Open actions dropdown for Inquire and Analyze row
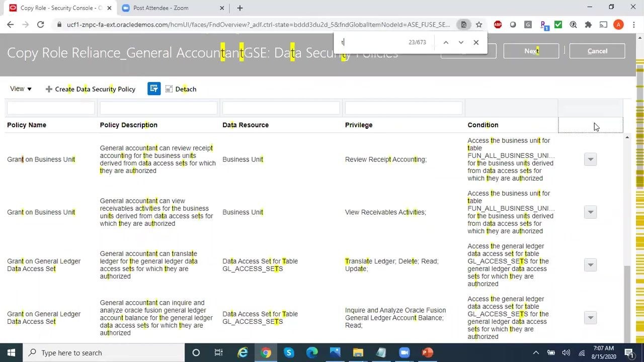 [590, 318]
